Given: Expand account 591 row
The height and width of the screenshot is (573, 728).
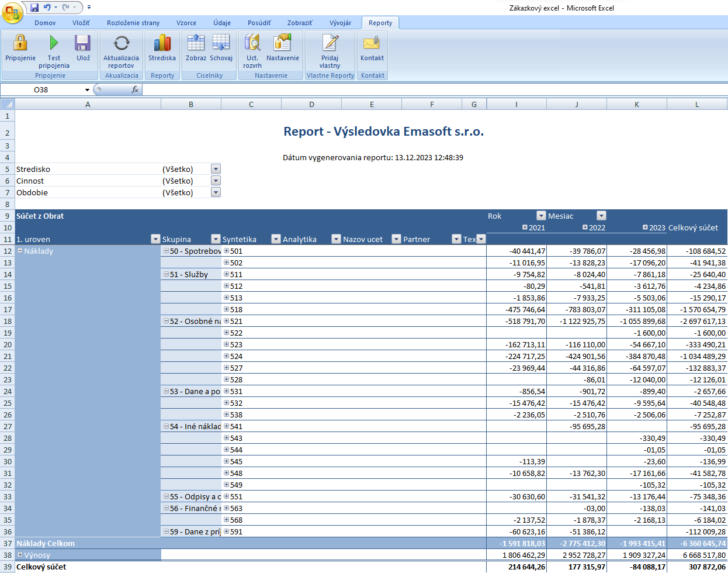Looking at the screenshot, I should [227, 531].
